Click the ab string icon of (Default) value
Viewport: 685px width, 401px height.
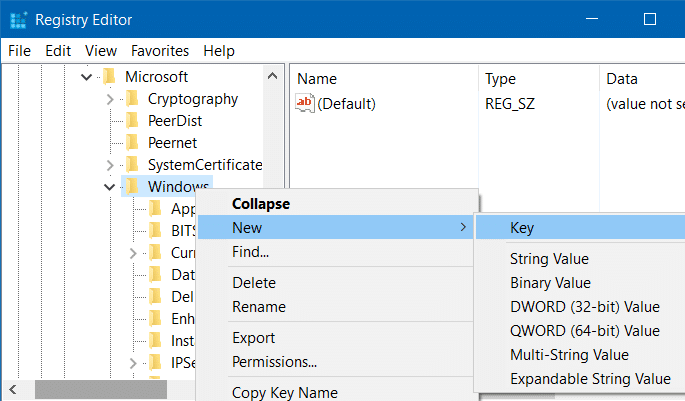pyautogui.click(x=305, y=104)
